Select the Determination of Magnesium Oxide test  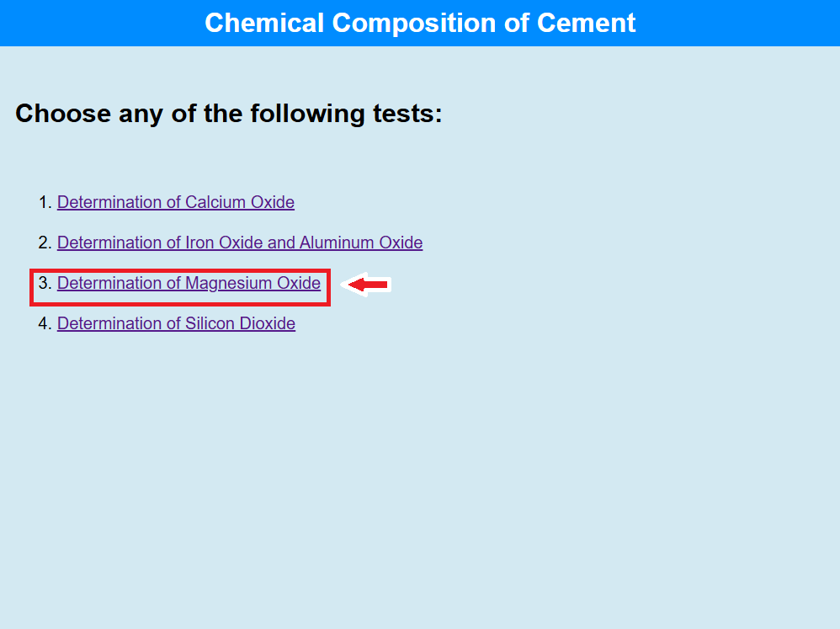(x=189, y=283)
